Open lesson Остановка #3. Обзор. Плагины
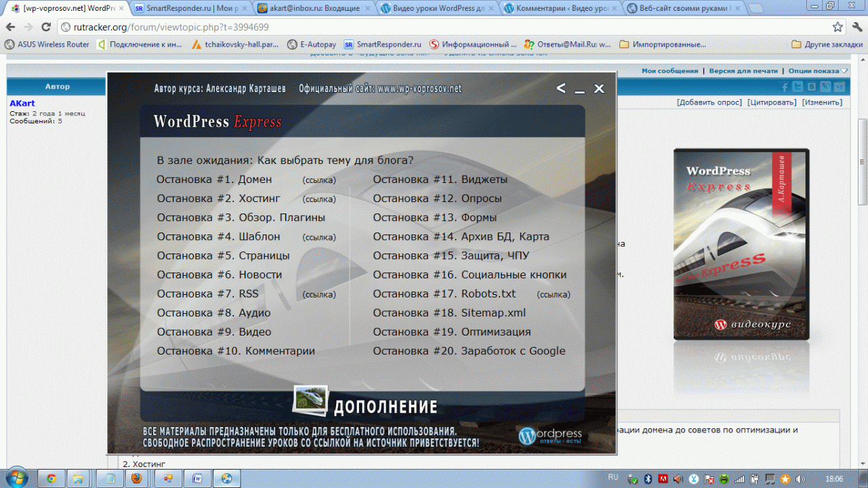Viewport: 868px width, 488px height. (241, 218)
